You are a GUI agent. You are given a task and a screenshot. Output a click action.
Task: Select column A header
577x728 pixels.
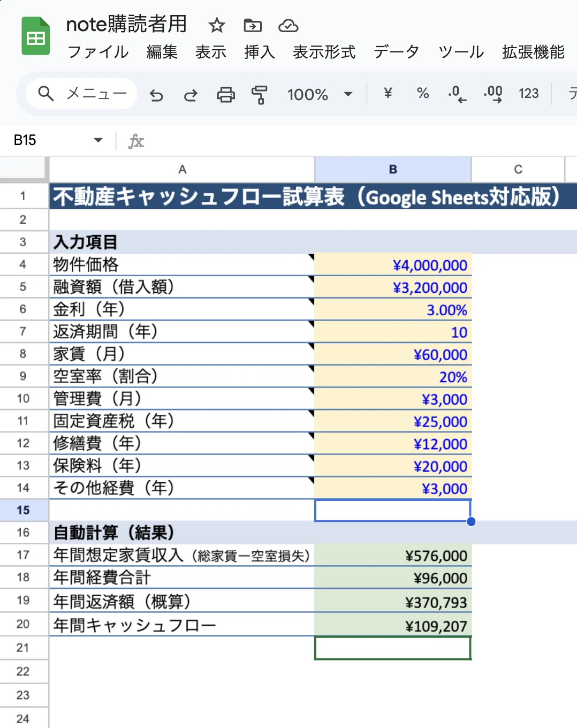click(182, 170)
